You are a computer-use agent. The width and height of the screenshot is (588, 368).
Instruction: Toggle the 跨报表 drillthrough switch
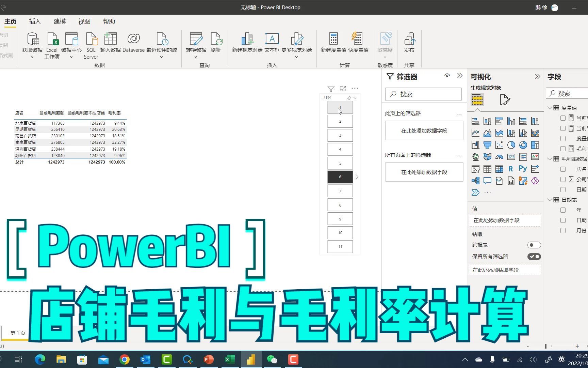pos(534,245)
